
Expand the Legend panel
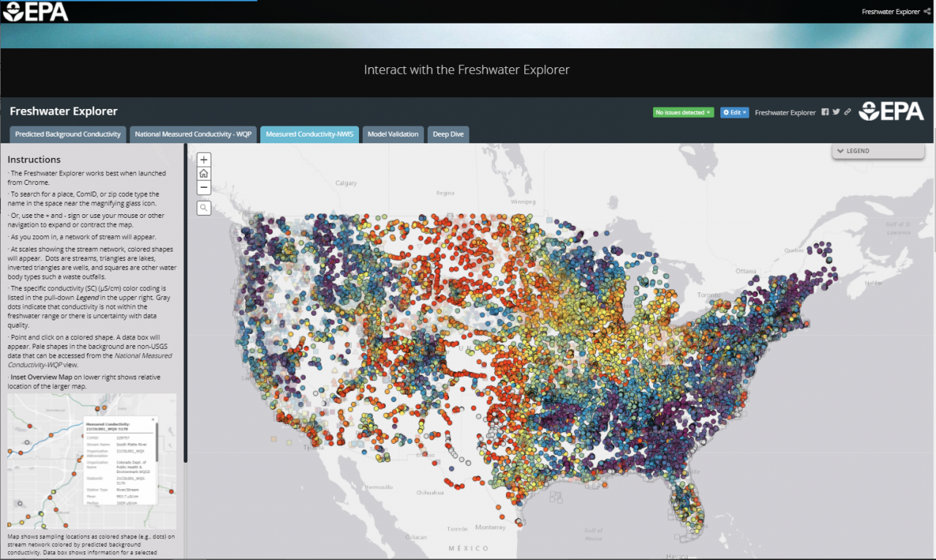click(877, 151)
